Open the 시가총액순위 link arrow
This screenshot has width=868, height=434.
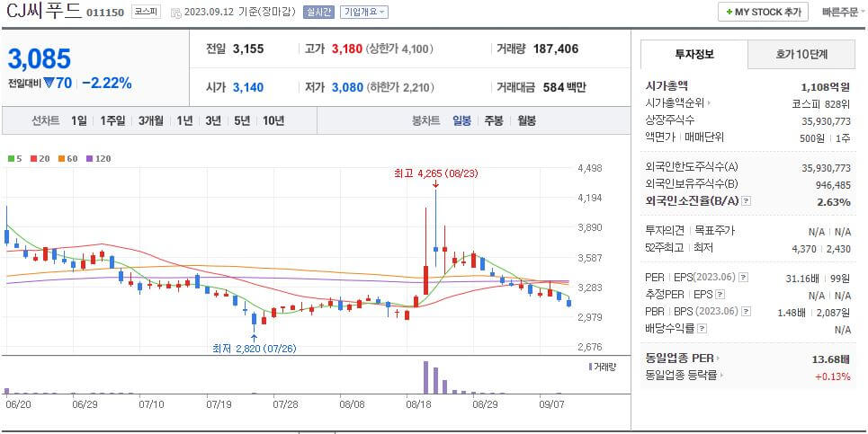pyautogui.click(x=709, y=102)
